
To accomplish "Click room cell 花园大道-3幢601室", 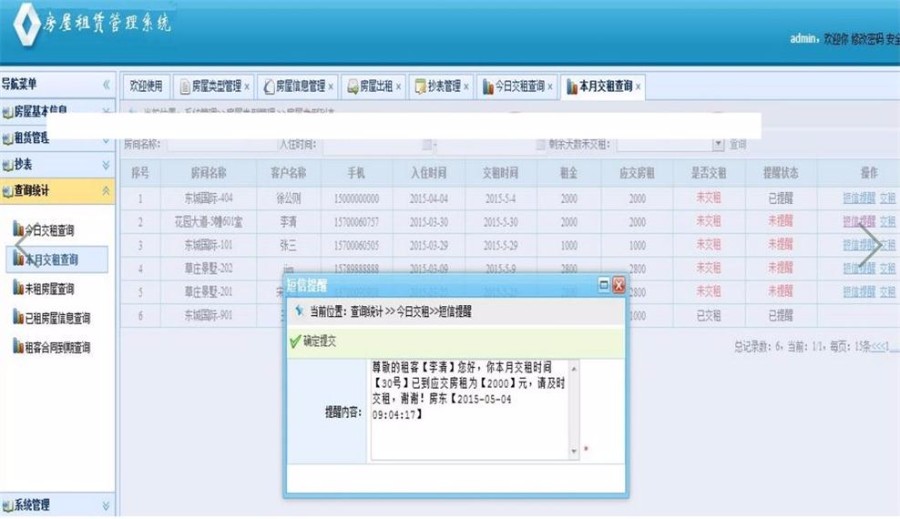I will pos(208,222).
